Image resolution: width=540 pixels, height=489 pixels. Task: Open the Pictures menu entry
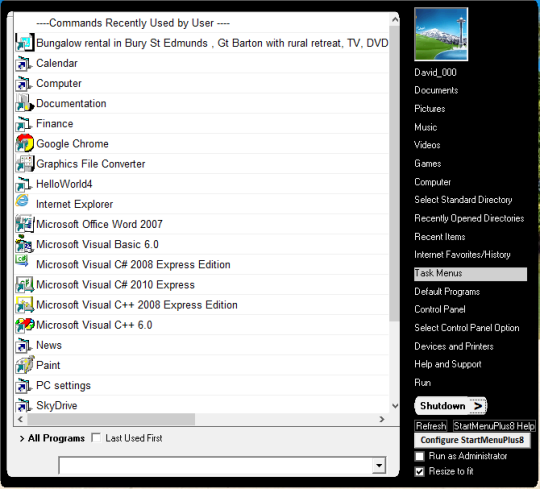pos(429,109)
